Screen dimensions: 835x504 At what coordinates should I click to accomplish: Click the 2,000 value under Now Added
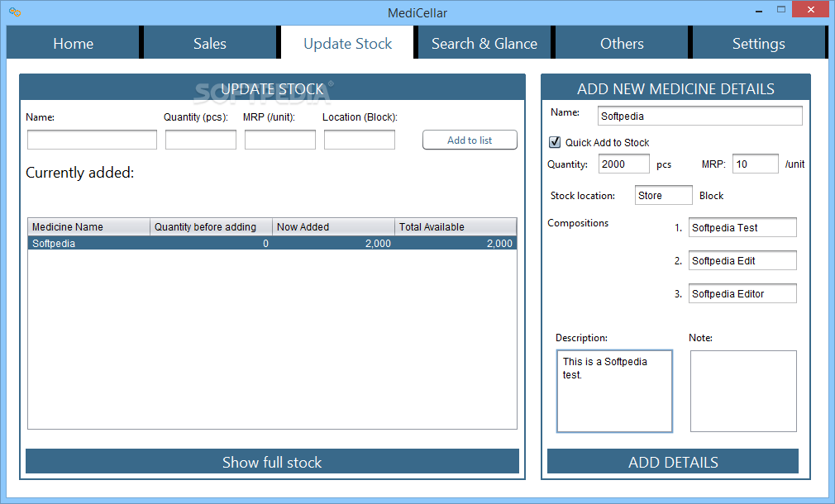coord(378,243)
